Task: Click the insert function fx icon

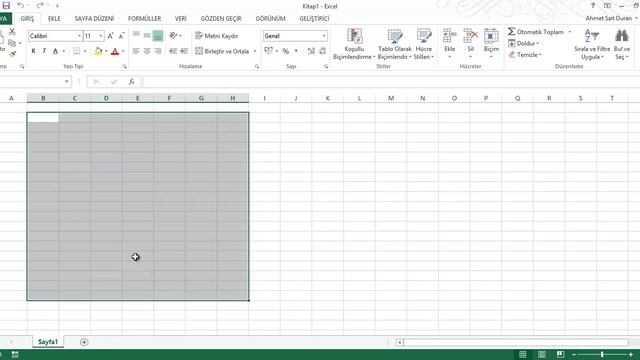Action: click(131, 82)
